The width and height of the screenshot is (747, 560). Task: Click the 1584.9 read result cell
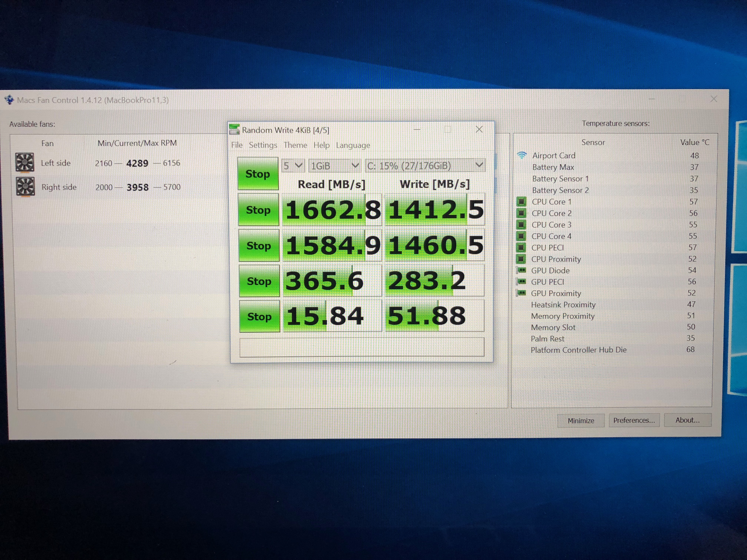click(332, 245)
